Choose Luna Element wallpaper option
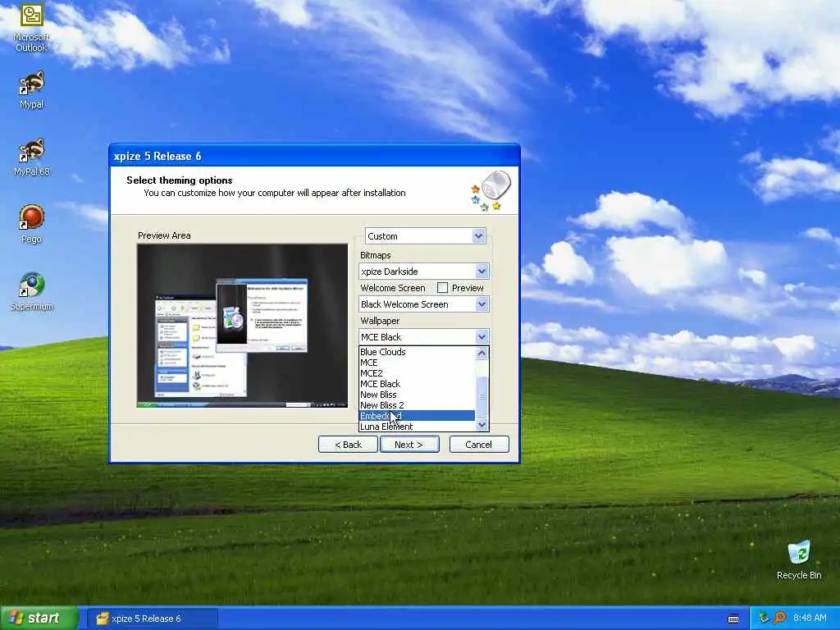Screen dimensions: 840x630 click(x=417, y=427)
